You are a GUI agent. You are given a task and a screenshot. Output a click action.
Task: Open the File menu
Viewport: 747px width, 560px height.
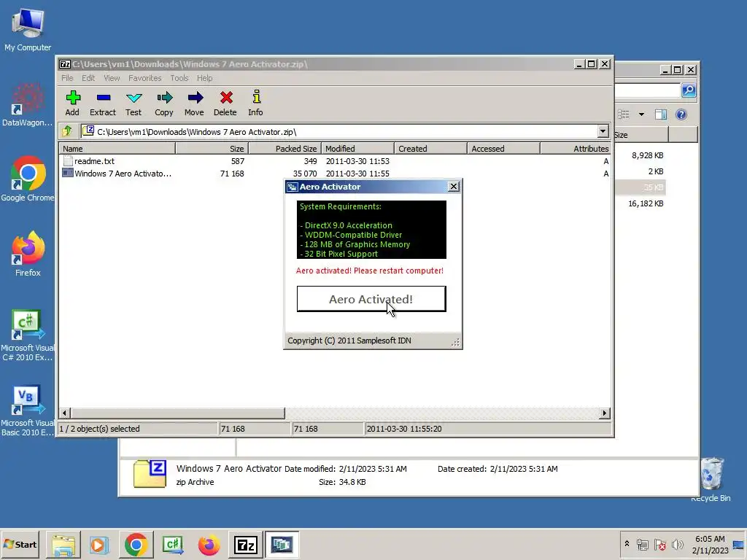(x=67, y=78)
